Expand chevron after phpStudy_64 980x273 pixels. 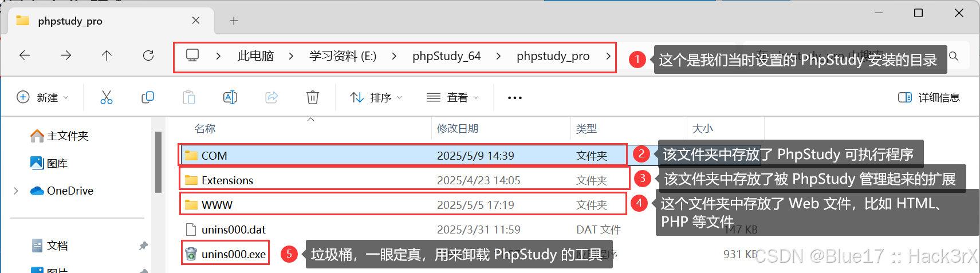tap(498, 56)
